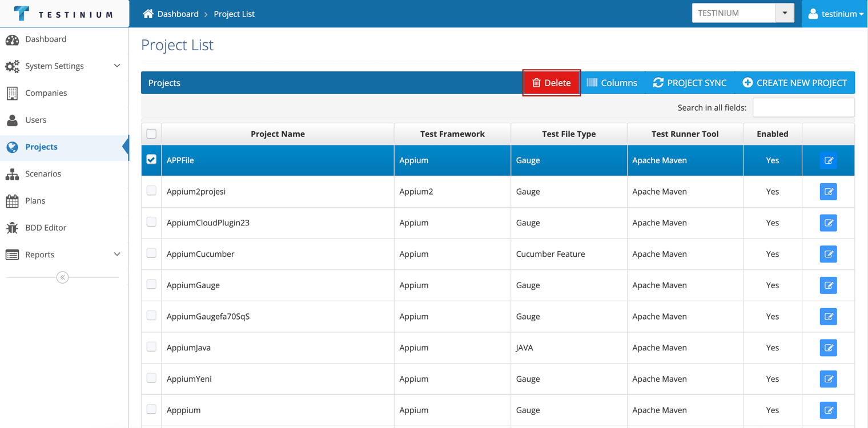Screen dimensions: 868x428
Task: Click the user avatar icon in the header
Action: coord(813,14)
